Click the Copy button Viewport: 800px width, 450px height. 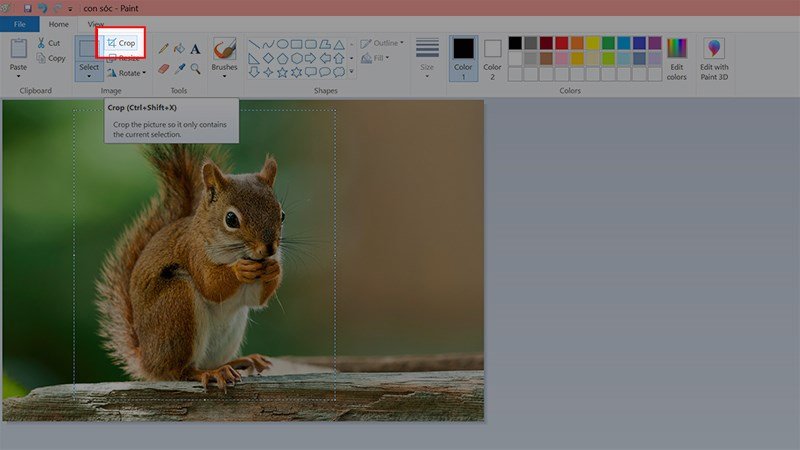point(51,58)
